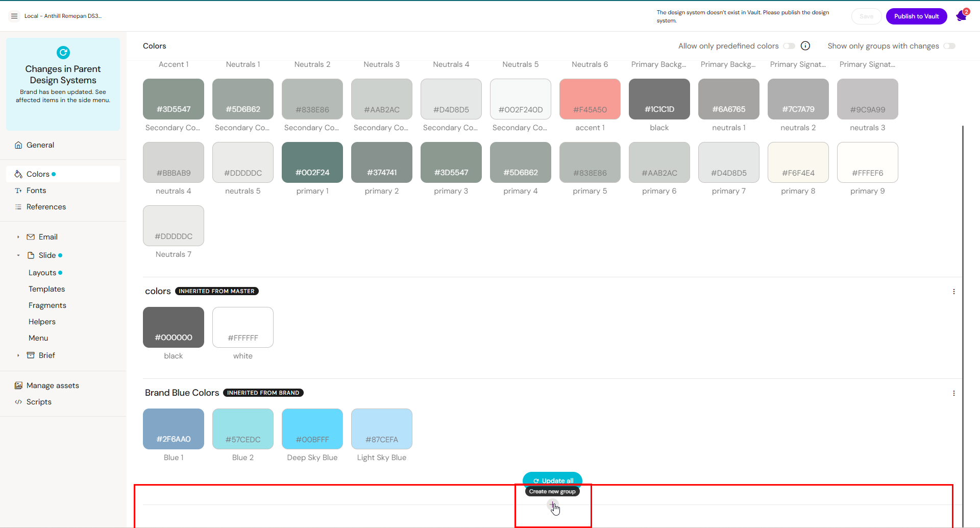This screenshot has height=528, width=980.
Task: Open options menu for colors group
Action: point(953,292)
